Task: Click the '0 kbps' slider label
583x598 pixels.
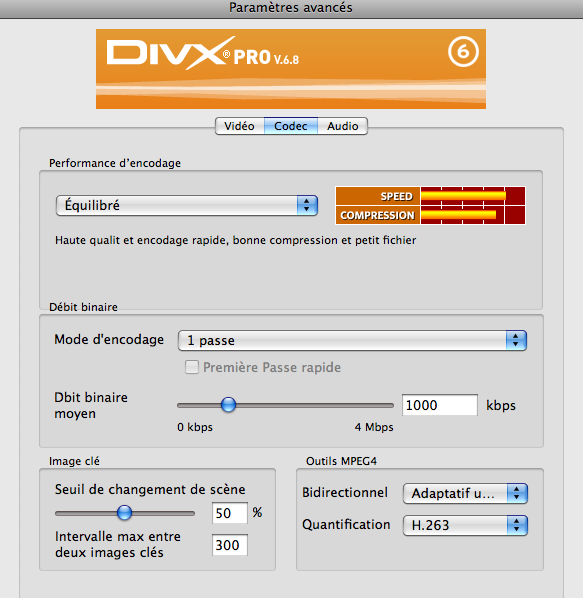Action: click(195, 427)
